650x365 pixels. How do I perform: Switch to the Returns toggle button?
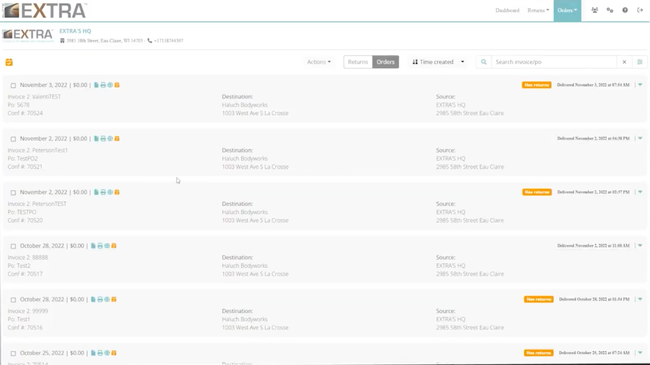pos(358,62)
